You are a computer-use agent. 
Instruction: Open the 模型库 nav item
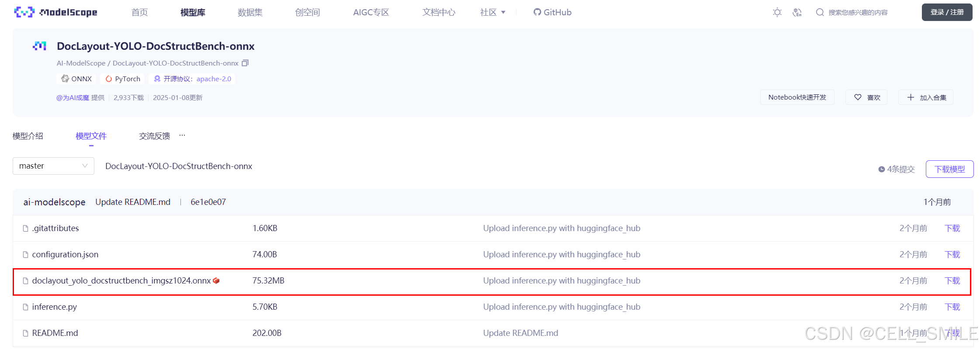click(x=193, y=12)
